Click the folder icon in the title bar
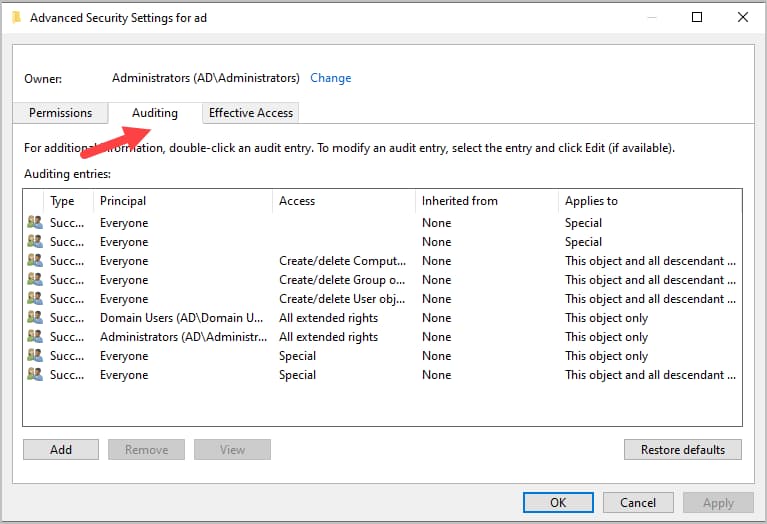This screenshot has width=767, height=524. (x=16, y=17)
